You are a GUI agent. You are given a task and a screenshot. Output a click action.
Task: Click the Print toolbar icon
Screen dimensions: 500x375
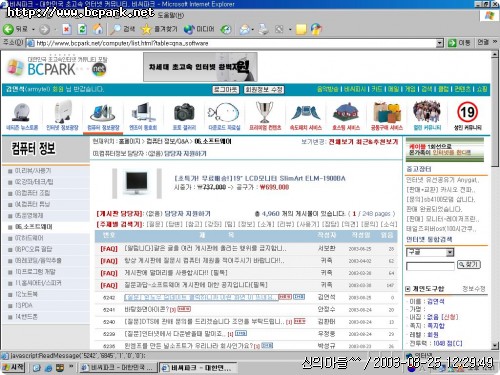(x=263, y=29)
